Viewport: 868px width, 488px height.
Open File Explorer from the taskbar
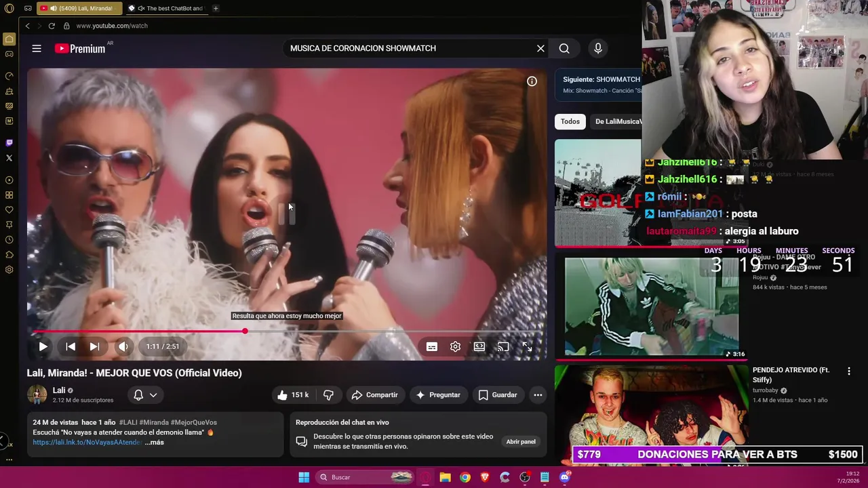coord(445,477)
